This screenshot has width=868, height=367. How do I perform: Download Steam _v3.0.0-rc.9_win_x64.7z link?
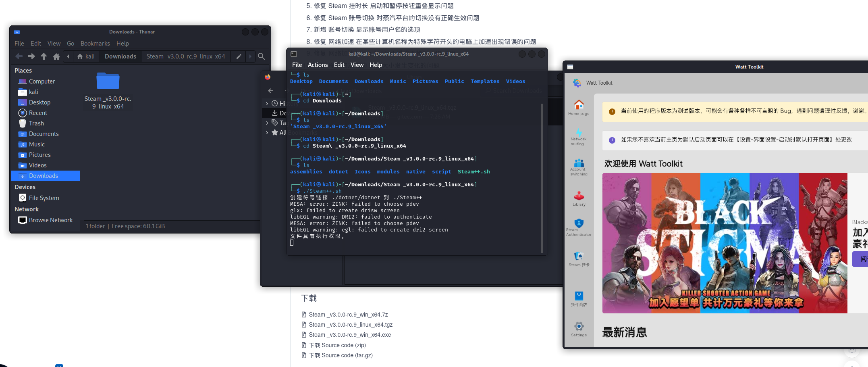click(x=348, y=315)
